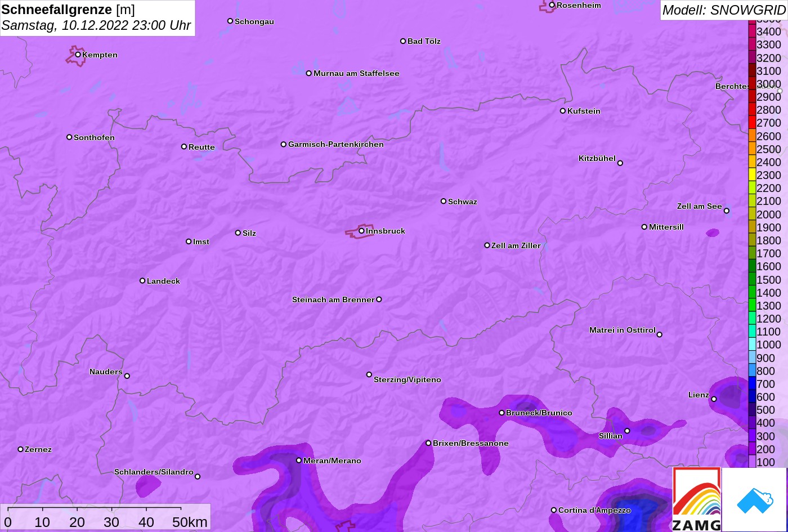Select the Sillian marker dot
The height and width of the screenshot is (532, 788).
click(627, 431)
